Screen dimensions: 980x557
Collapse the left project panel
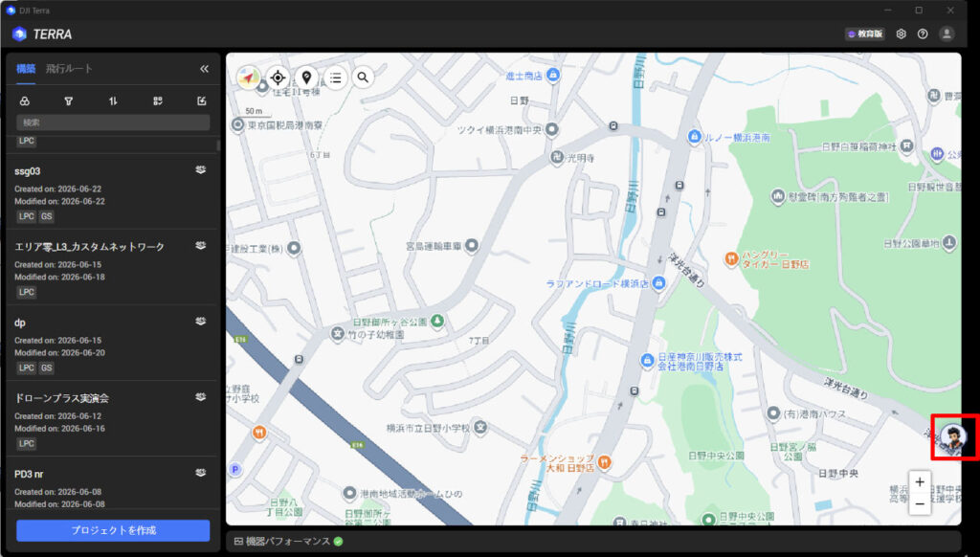pos(205,69)
